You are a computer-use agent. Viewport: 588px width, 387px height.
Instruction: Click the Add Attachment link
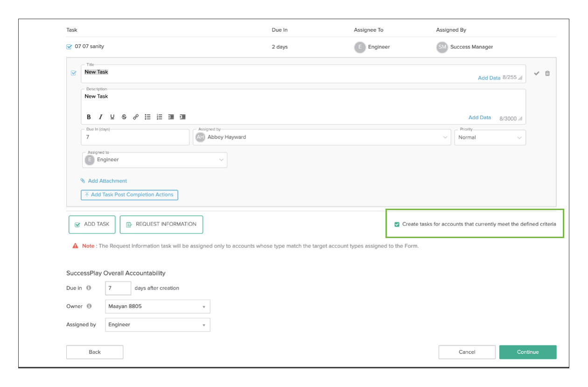pos(107,181)
